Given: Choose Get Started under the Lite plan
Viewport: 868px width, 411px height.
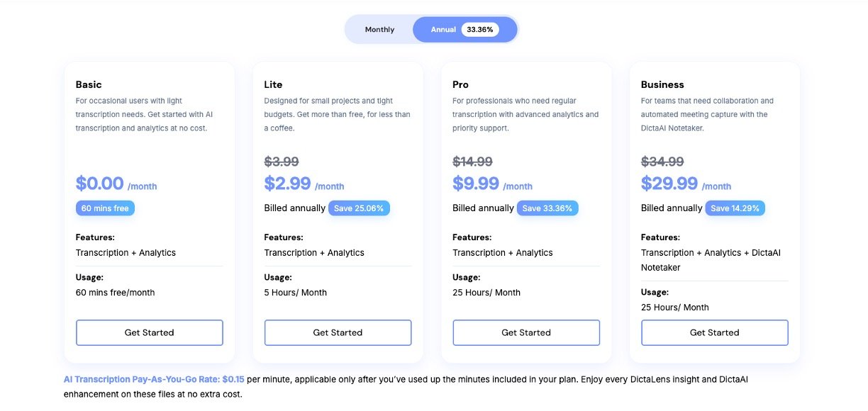Looking at the screenshot, I should [338, 332].
